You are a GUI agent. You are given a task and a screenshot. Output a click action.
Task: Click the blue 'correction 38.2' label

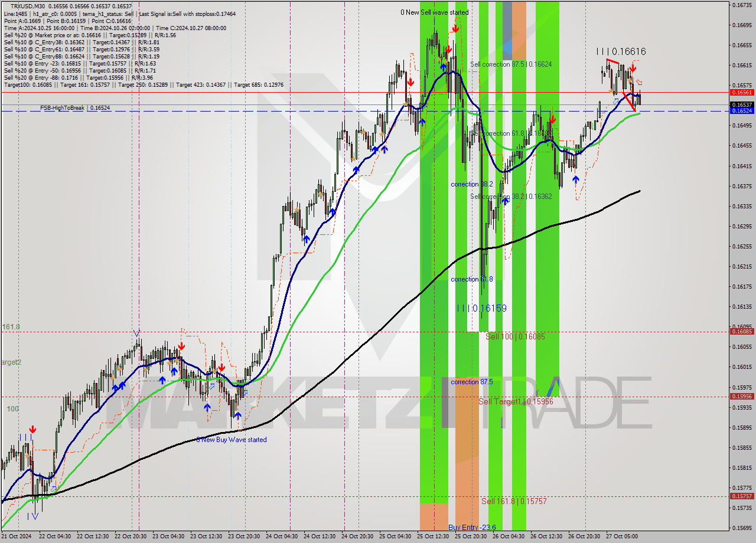[472, 184]
